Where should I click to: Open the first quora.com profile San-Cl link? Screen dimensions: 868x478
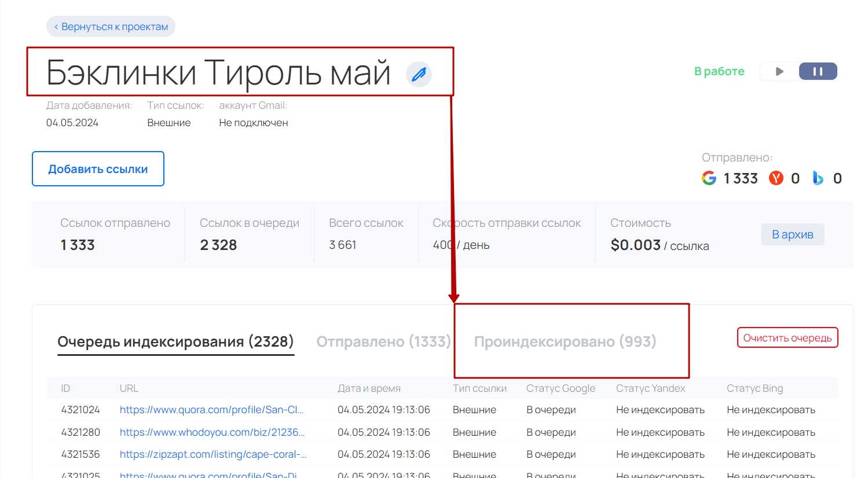211,410
